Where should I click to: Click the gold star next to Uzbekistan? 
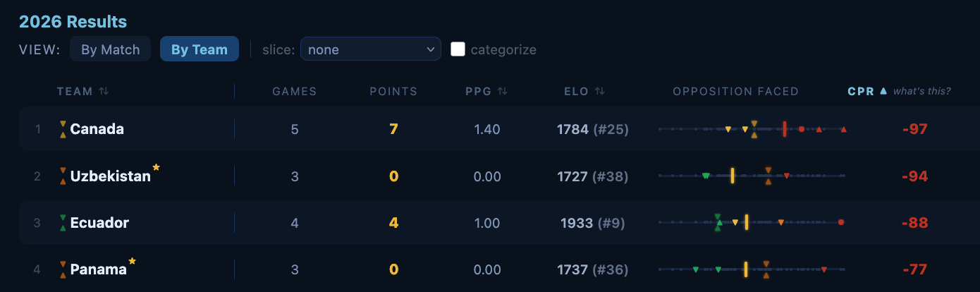coord(157,168)
